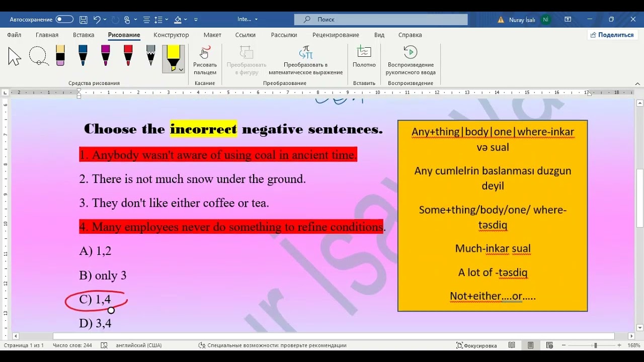The image size is (644, 362).
Task: Switch to web layout view icon
Action: coord(549,345)
